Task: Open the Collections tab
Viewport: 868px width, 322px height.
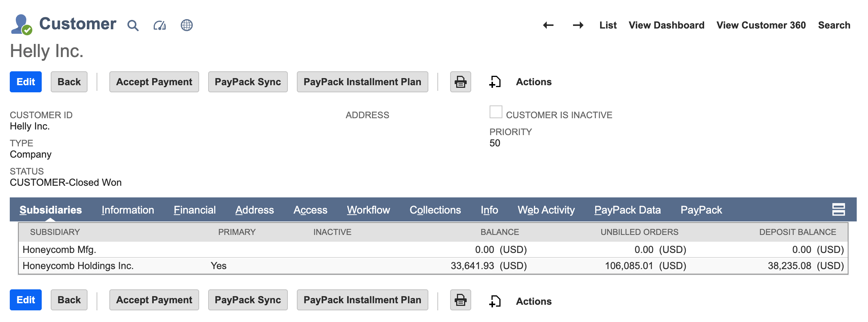Action: [435, 210]
